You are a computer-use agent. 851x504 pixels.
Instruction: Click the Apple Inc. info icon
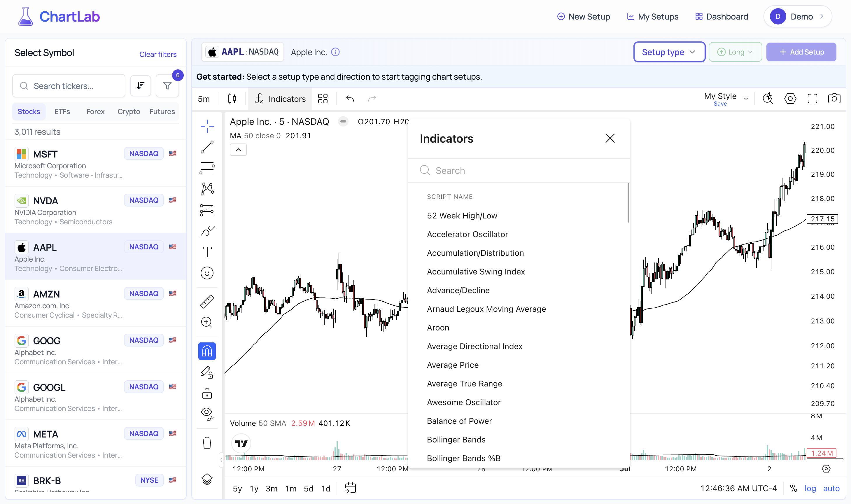point(335,52)
